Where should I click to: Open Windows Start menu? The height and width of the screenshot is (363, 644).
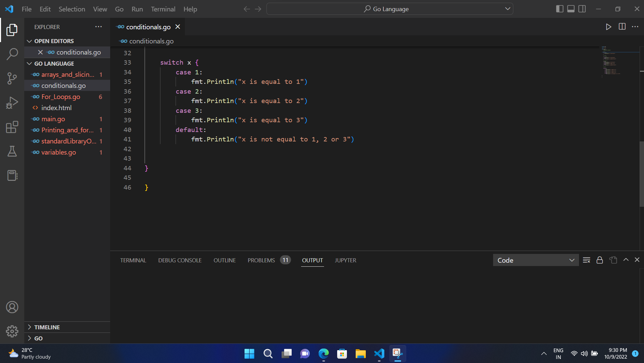tap(249, 354)
